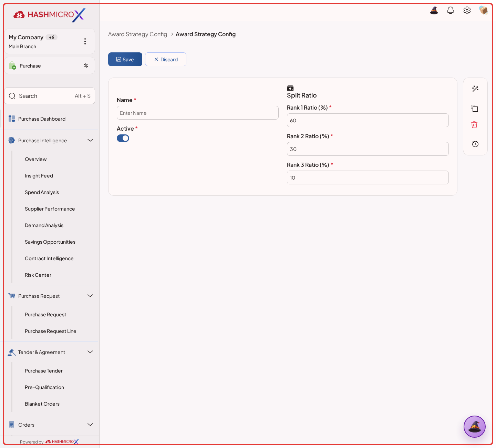
Task: Click the magic wand icon in side panel
Action: click(475, 89)
